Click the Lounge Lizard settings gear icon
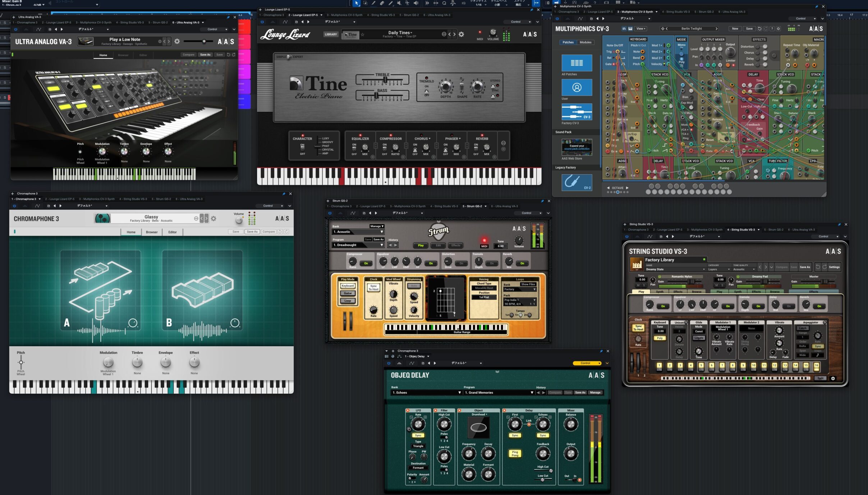This screenshot has height=495, width=868. (x=461, y=34)
